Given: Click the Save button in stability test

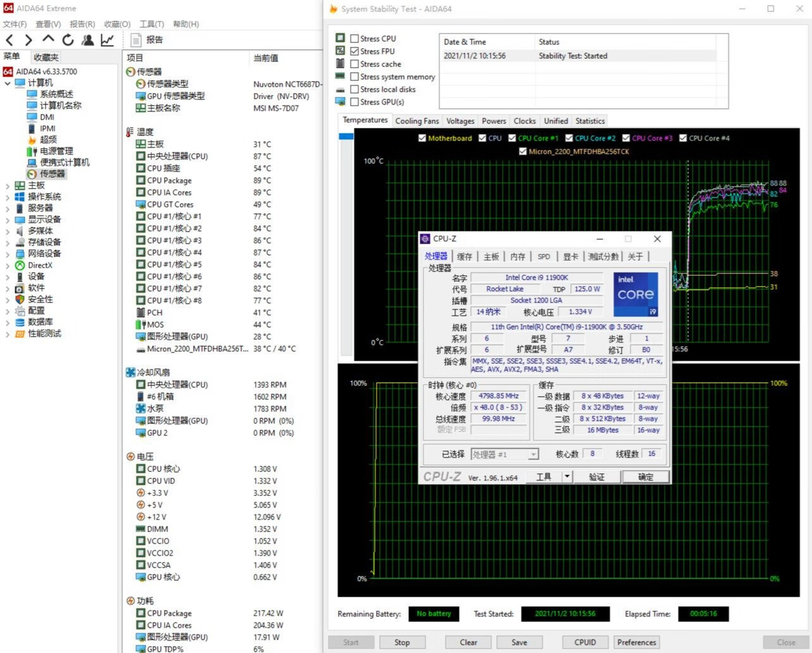Looking at the screenshot, I should pyautogui.click(x=519, y=642).
